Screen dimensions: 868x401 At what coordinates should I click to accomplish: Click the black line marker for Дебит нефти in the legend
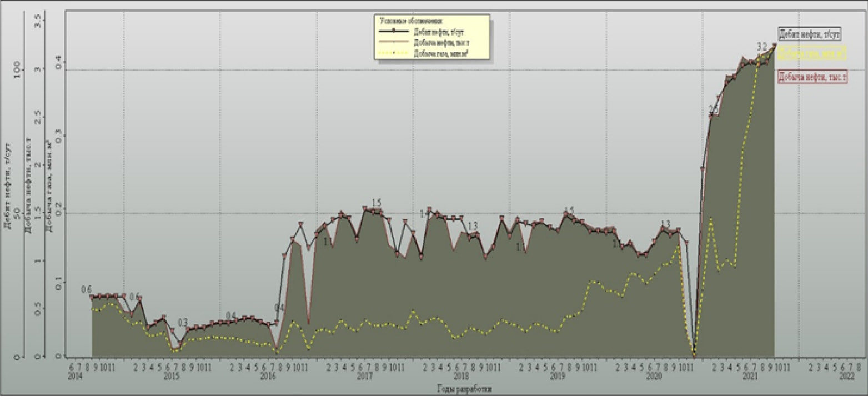(x=394, y=32)
